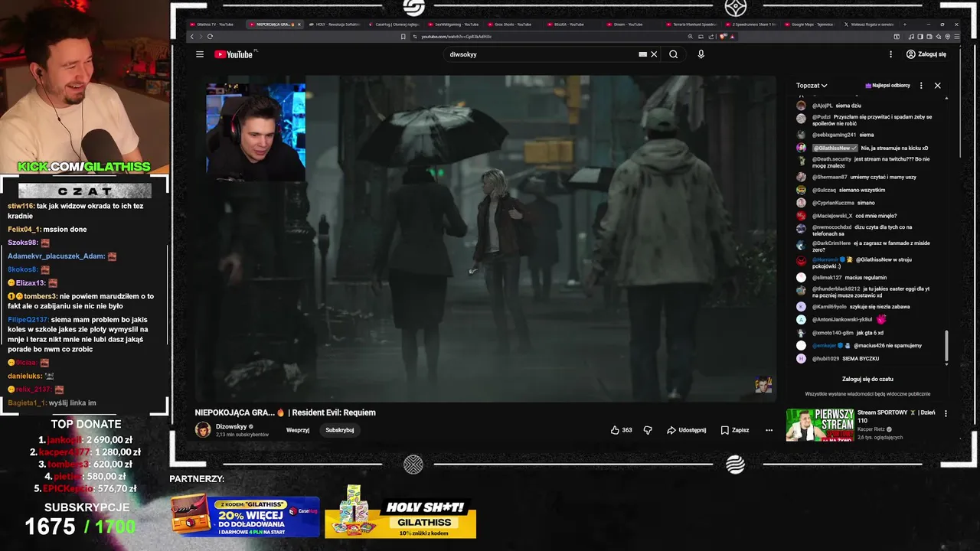Start voice search with the microphone icon
Image resolution: width=980 pixels, height=551 pixels.
tap(701, 54)
